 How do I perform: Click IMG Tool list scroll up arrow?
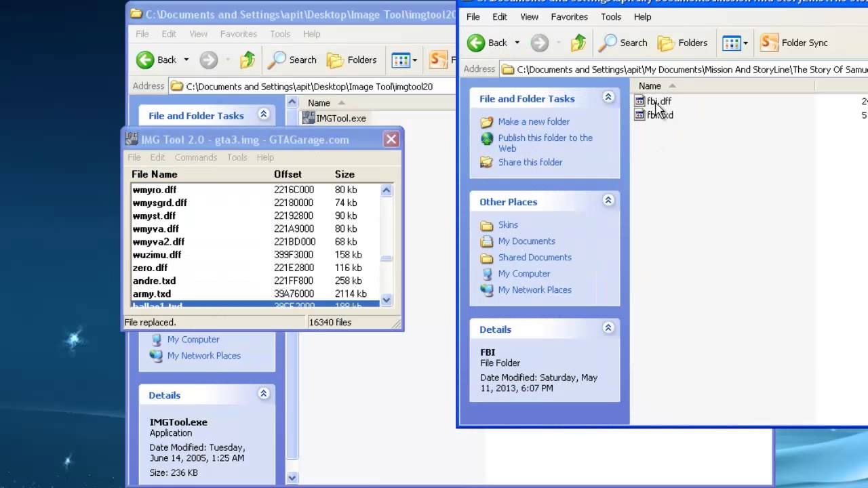tap(387, 190)
